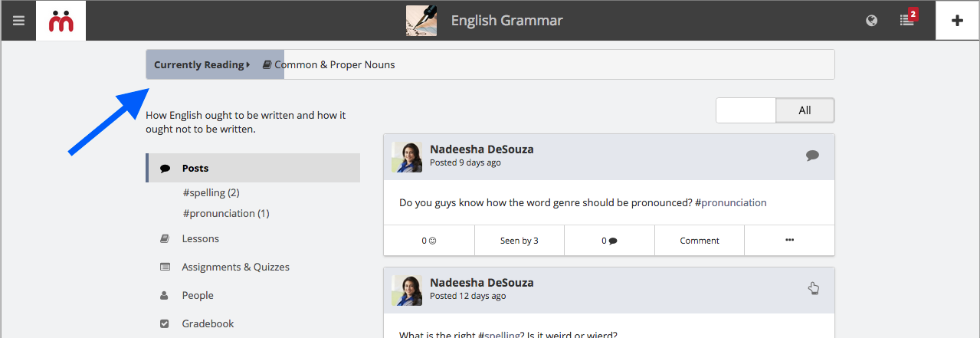Open the English Grammar course thumbnail
The height and width of the screenshot is (338, 980).
pyautogui.click(x=421, y=21)
